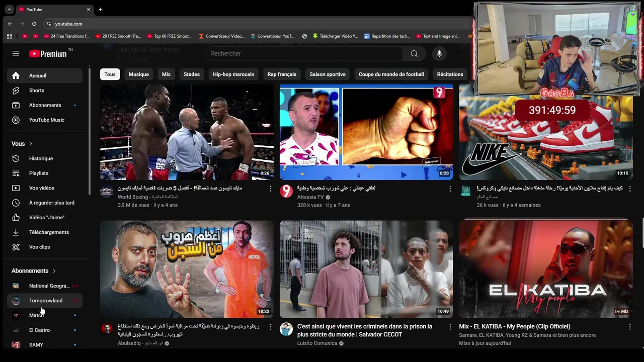Select the Musique filter chip

pos(139,74)
